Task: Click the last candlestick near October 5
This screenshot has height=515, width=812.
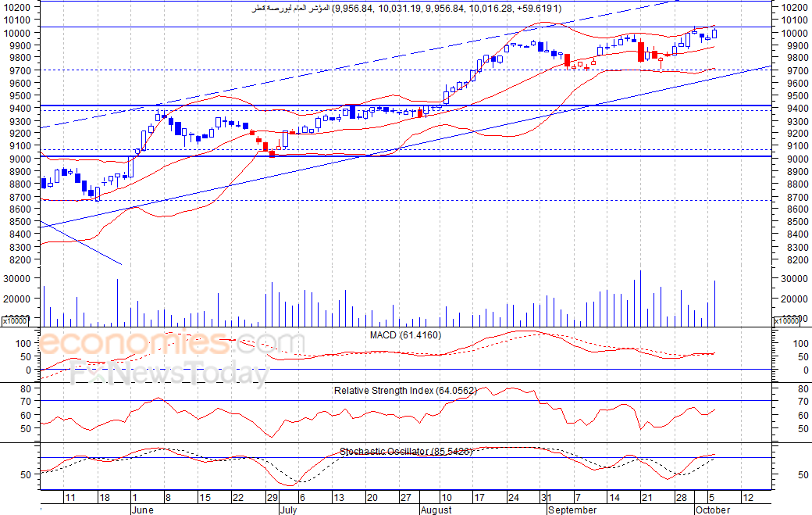Action: click(x=714, y=33)
